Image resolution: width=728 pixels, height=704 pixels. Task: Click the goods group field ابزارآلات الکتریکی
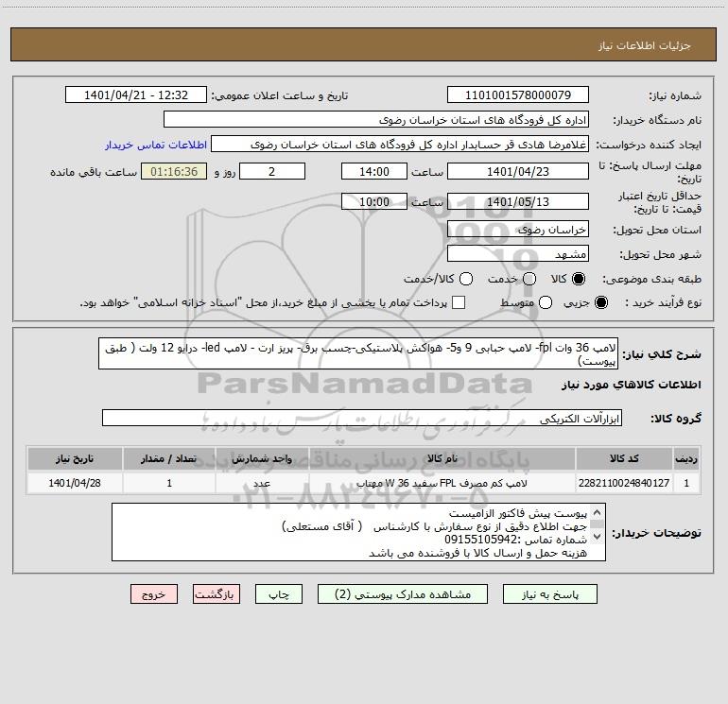(362, 418)
